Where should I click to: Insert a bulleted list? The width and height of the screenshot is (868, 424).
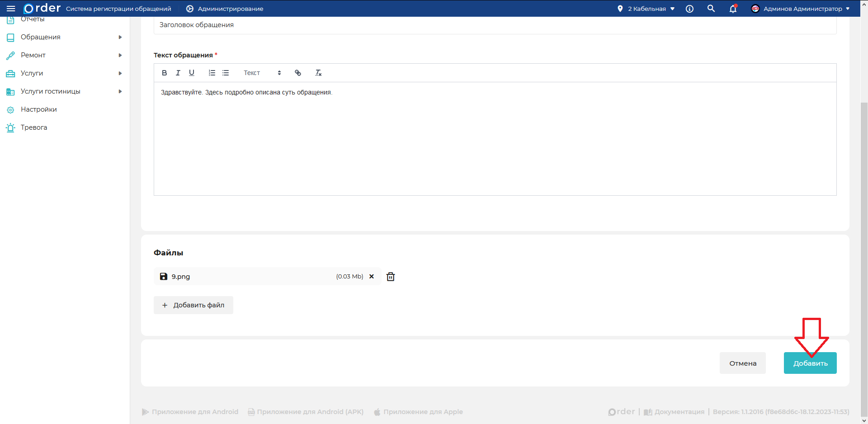pyautogui.click(x=226, y=73)
